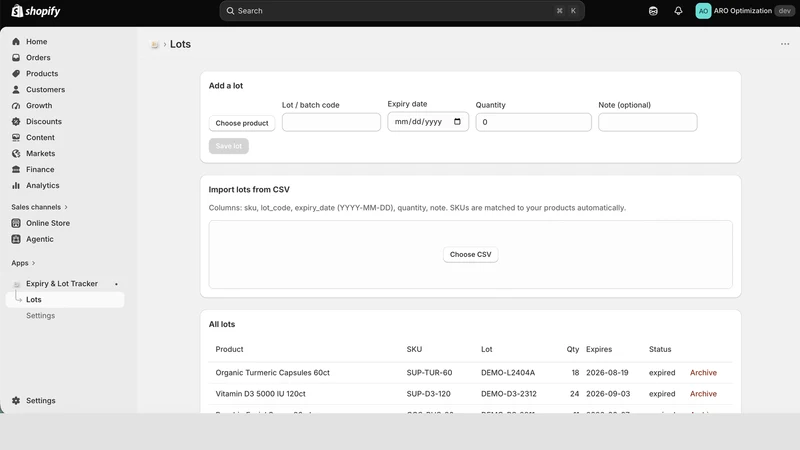This screenshot has height=450, width=800.
Task: Select the Markets globe icon
Action: pyautogui.click(x=16, y=154)
